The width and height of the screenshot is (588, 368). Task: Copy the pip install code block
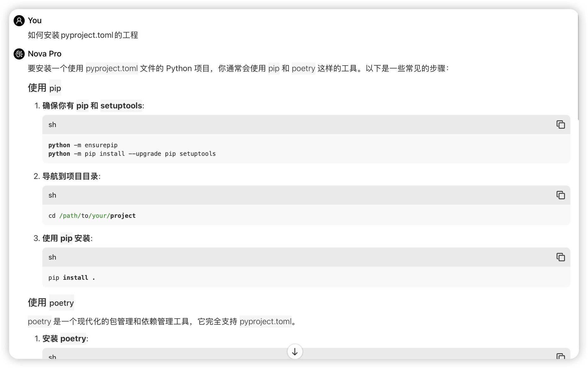[x=560, y=257]
